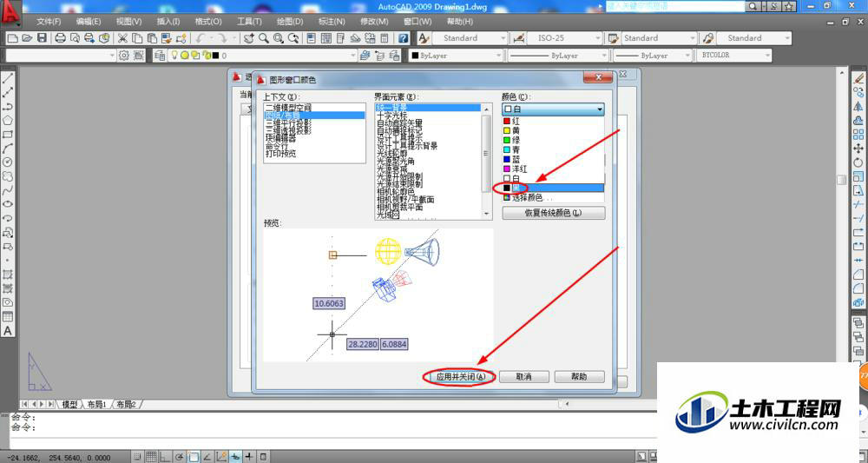
Task: Choose the 红 red color option
Action: coord(553,121)
